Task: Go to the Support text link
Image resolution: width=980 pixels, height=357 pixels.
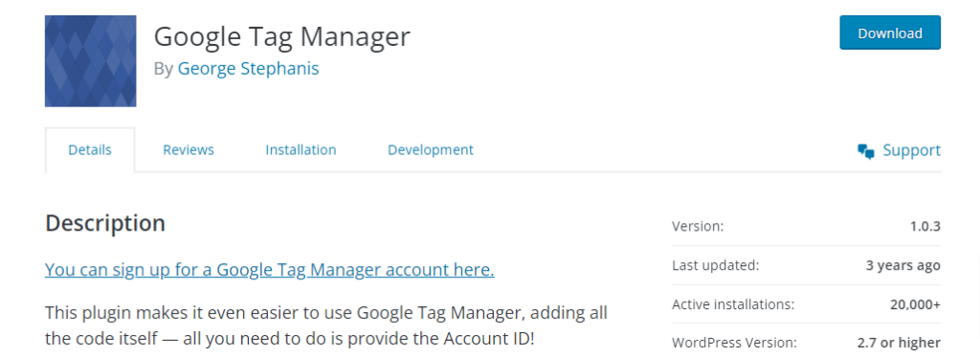Action: point(911,150)
